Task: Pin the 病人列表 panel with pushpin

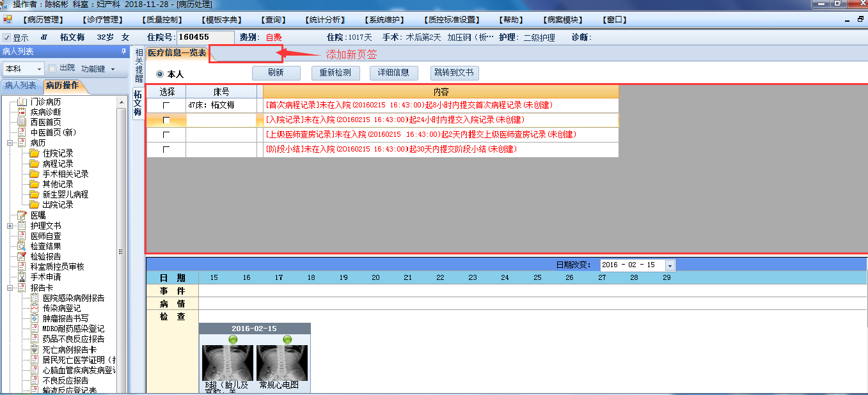Action: tap(123, 52)
